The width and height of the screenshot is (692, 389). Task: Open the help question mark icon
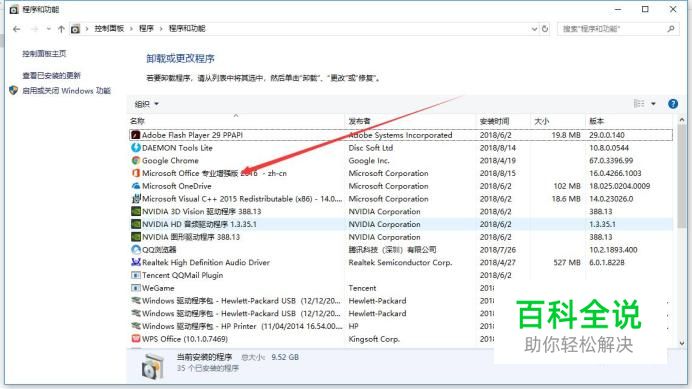click(x=673, y=104)
